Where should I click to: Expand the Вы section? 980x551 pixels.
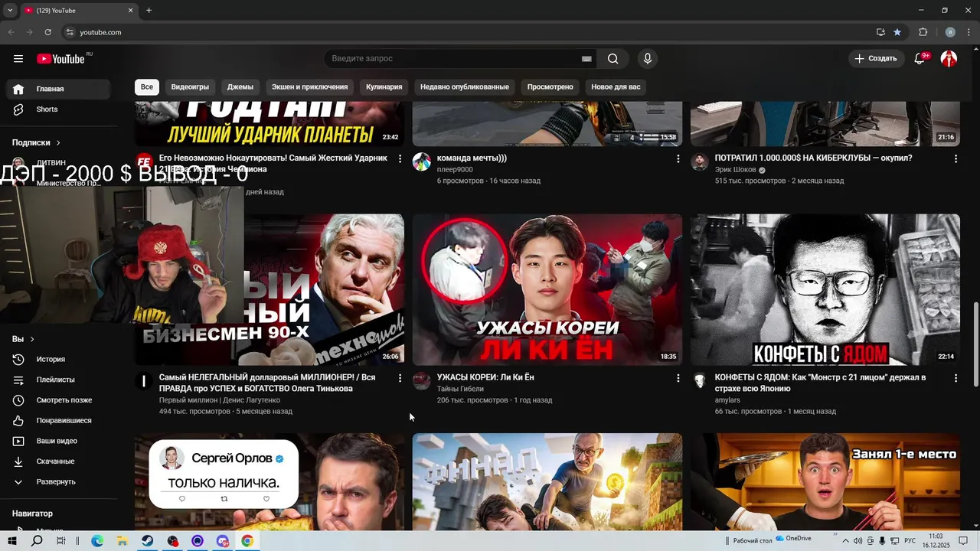point(23,339)
